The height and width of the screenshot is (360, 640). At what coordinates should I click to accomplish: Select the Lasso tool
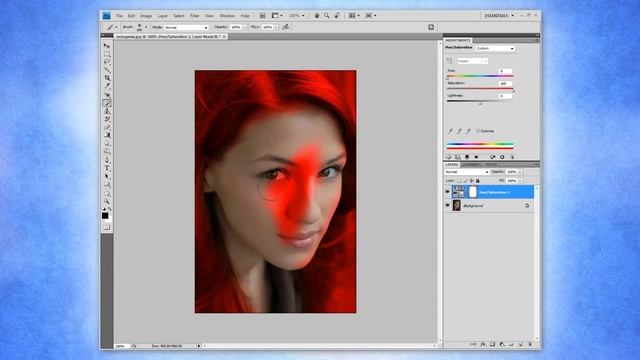[x=107, y=62]
